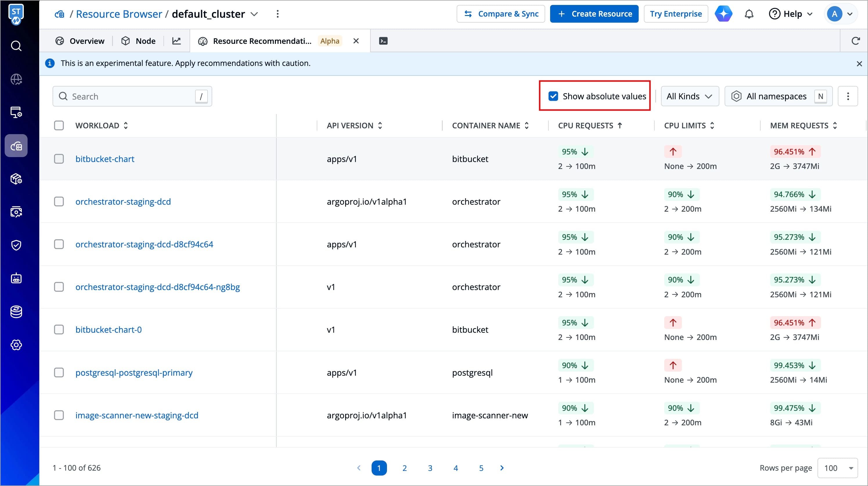Click the notification bell icon
This screenshot has width=868, height=486.
(749, 14)
